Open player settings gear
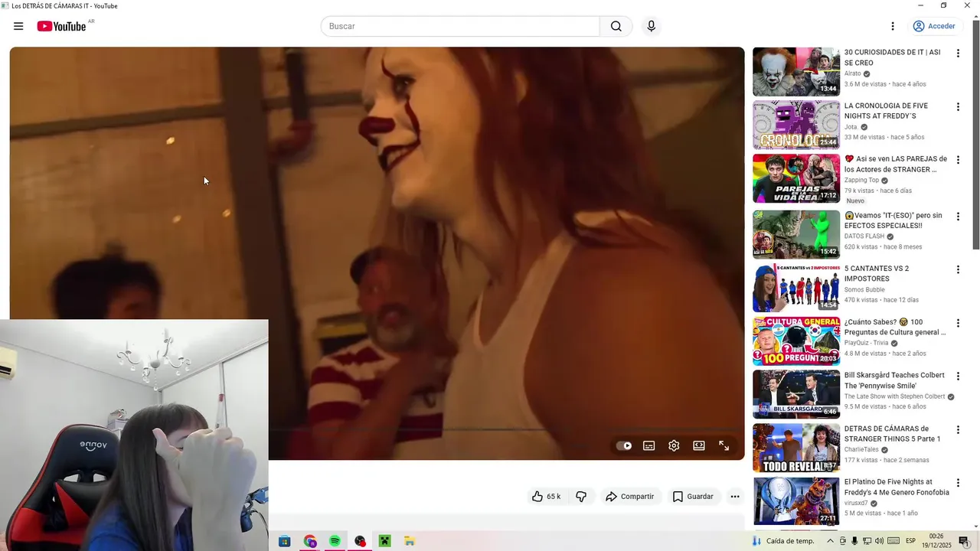 tap(674, 445)
